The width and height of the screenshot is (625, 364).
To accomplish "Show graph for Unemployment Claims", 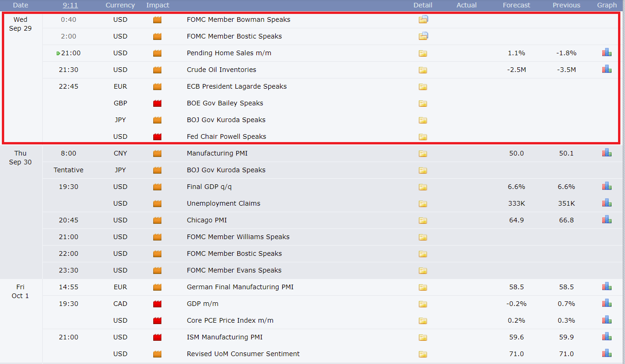I will tap(607, 203).
